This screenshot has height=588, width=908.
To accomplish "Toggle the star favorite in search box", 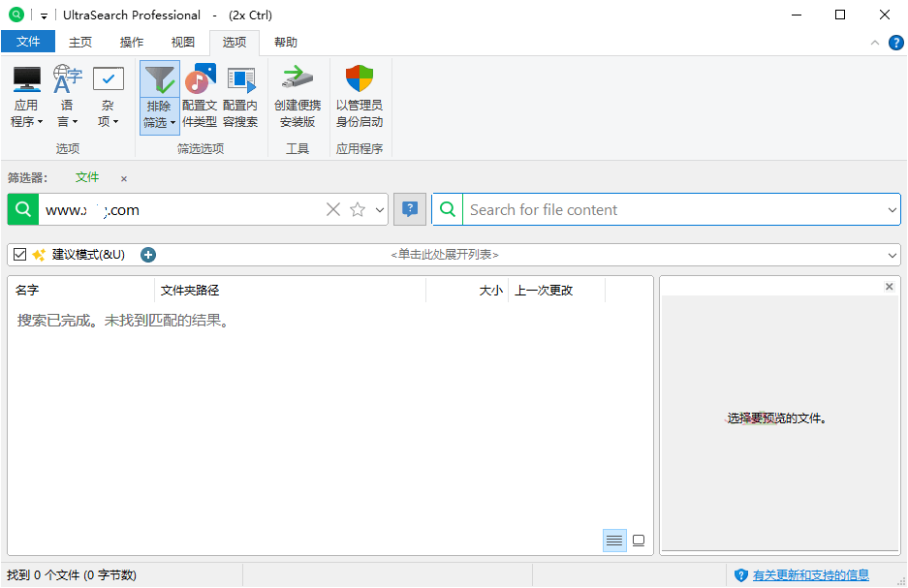I will 357,209.
